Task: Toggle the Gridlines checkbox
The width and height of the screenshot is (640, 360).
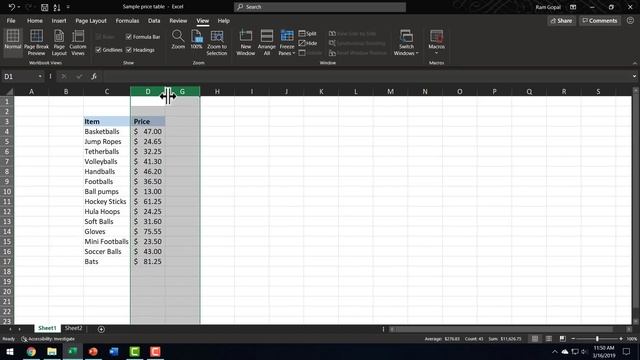Action: [x=98, y=50]
